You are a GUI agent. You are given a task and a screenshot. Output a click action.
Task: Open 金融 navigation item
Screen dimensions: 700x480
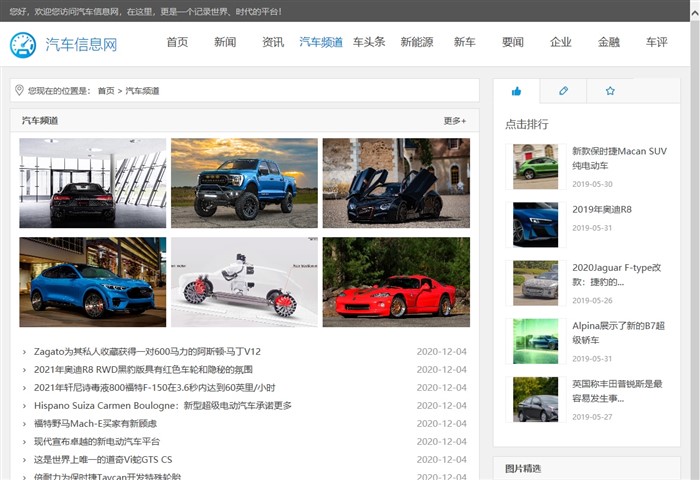[x=608, y=42]
